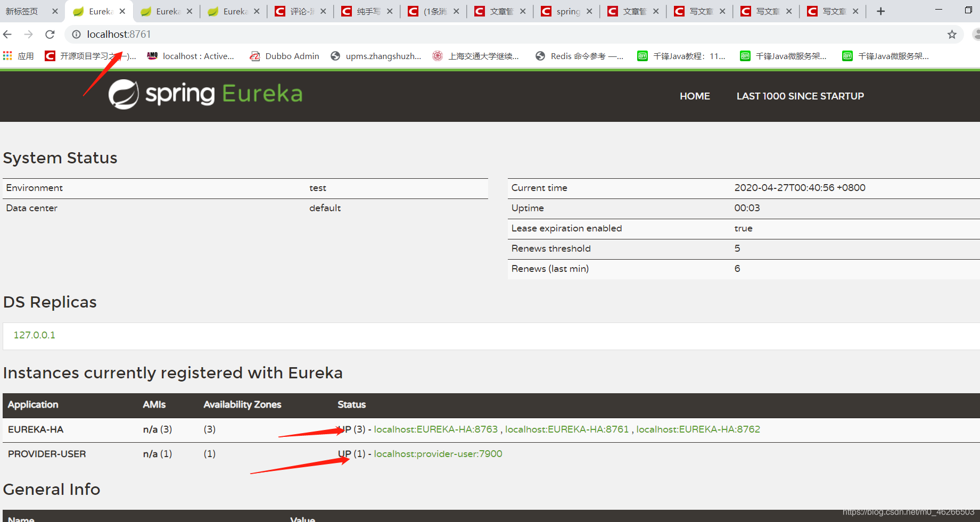Click the System Status heading
Viewport: 980px width, 522px height.
coord(60,158)
